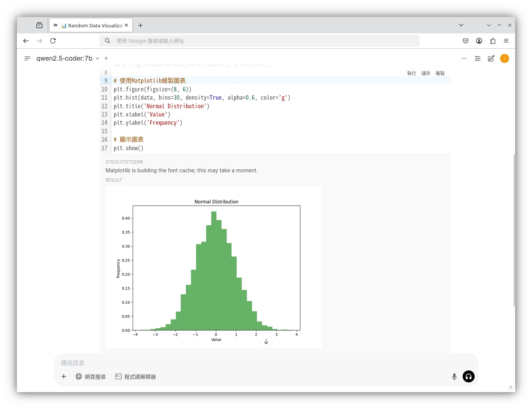Open attachment menu with plus button
Screen dimensions: 532x409
click(64, 377)
